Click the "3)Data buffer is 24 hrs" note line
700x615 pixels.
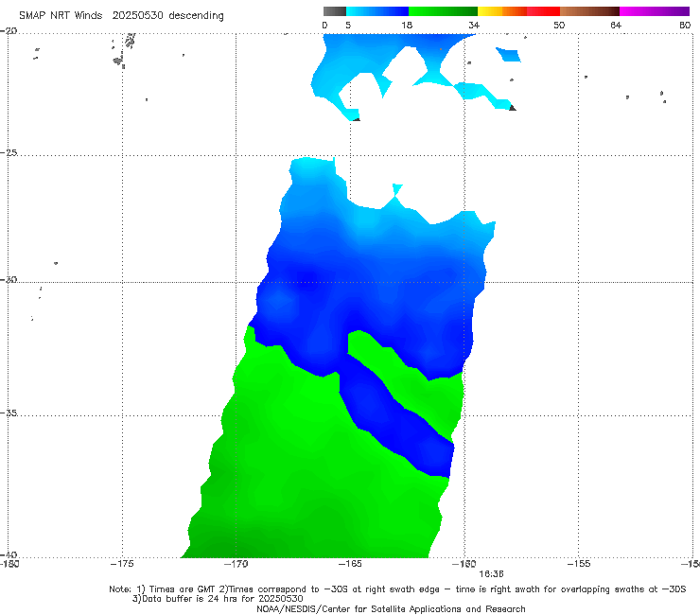(218, 599)
